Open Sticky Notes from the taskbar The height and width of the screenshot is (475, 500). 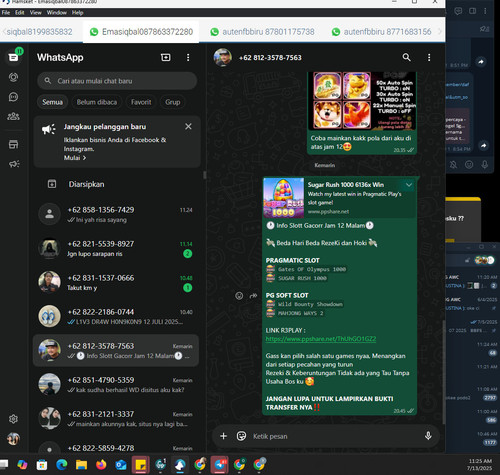coord(140,464)
